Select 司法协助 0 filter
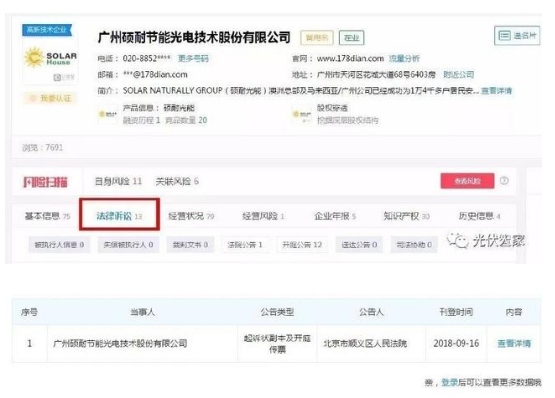555x398 pixels. pos(414,245)
